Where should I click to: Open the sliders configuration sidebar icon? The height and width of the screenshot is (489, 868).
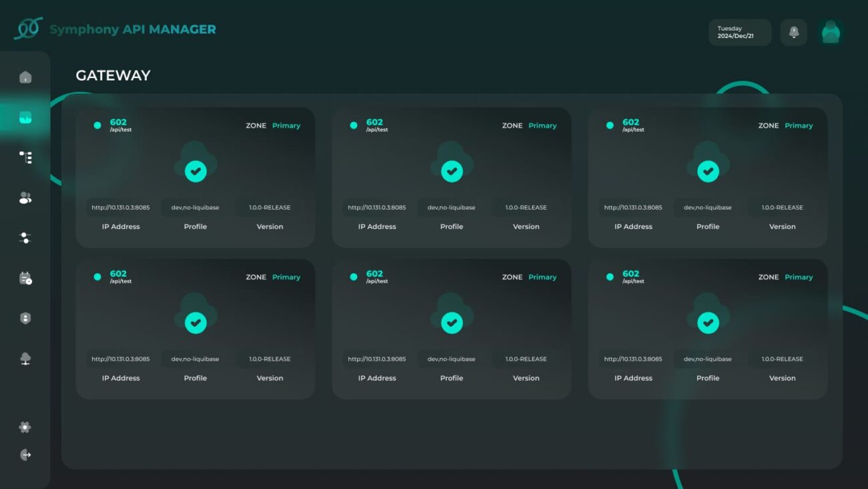[x=25, y=238]
